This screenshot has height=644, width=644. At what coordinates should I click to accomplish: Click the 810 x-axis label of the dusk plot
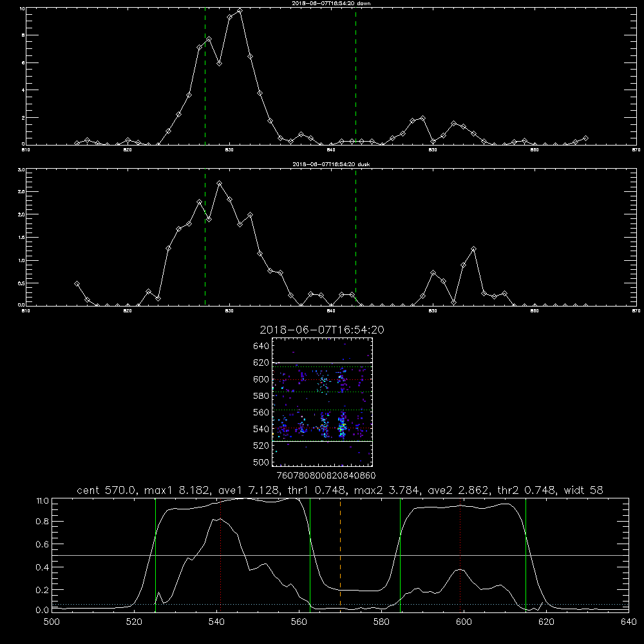pos(26,311)
